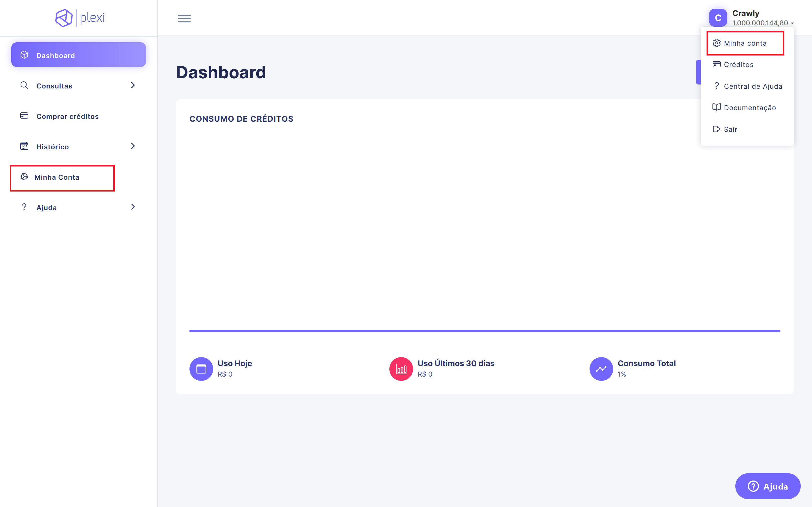
Task: Click the floating Ajuda help button
Action: pos(768,486)
